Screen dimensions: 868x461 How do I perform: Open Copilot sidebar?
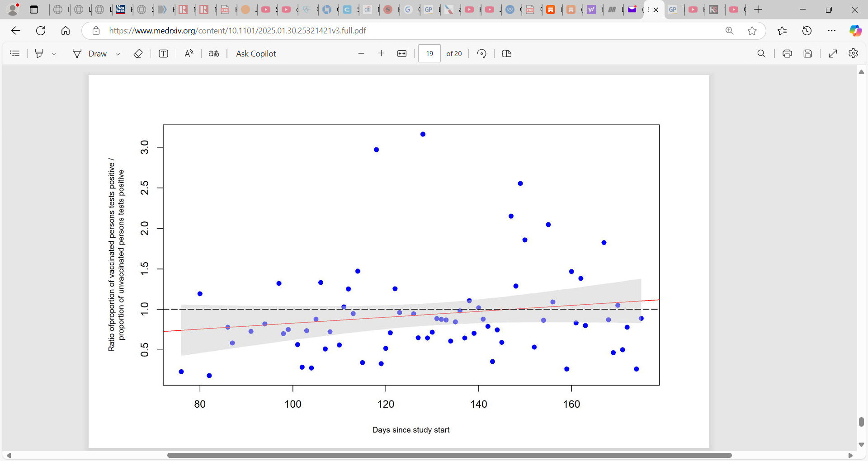pyautogui.click(x=855, y=30)
